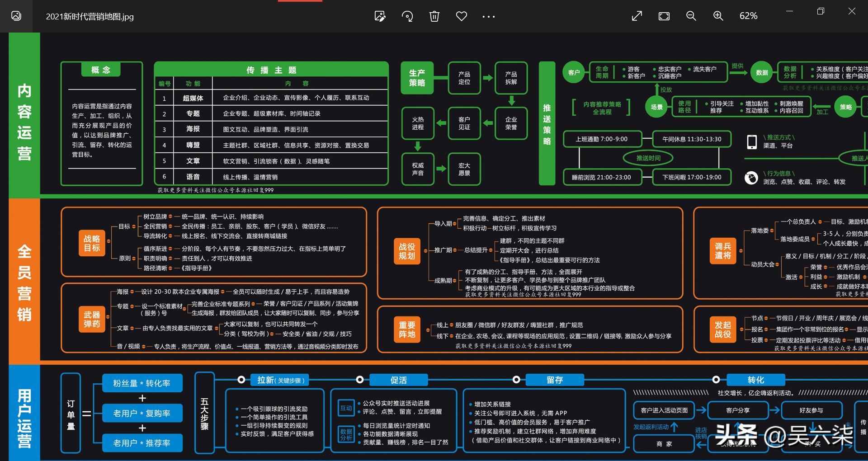Click the file name 2021新时代营销地图.jpg
Viewport: 868px width, 461px height.
pos(90,17)
